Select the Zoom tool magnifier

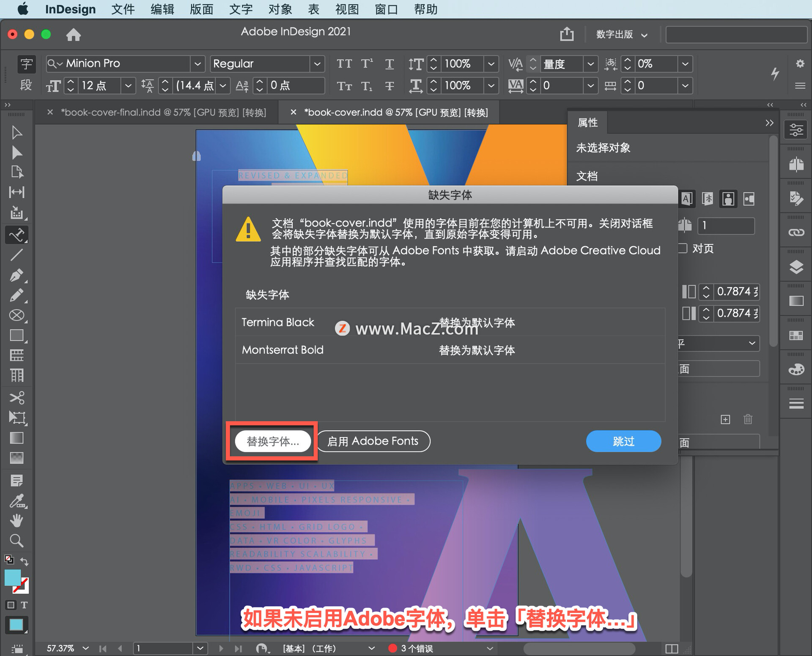click(x=16, y=541)
